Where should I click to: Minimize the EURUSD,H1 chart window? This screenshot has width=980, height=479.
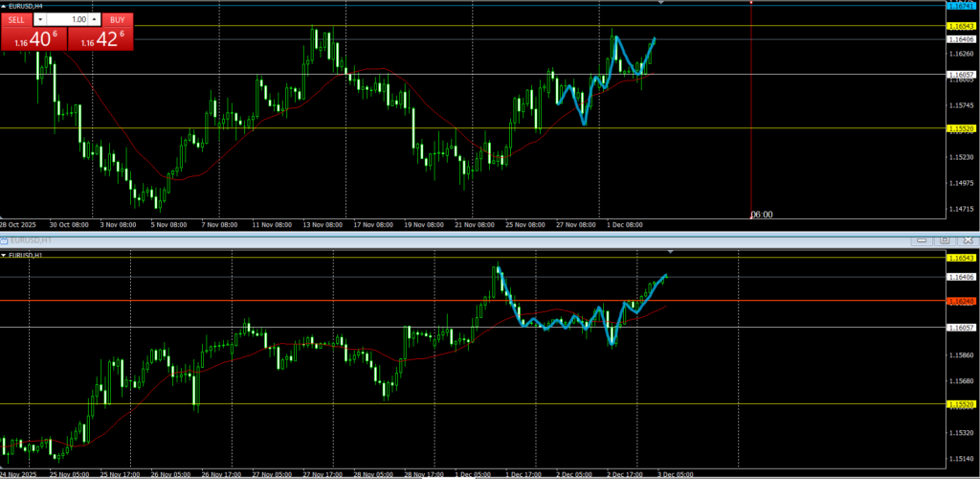click(923, 239)
